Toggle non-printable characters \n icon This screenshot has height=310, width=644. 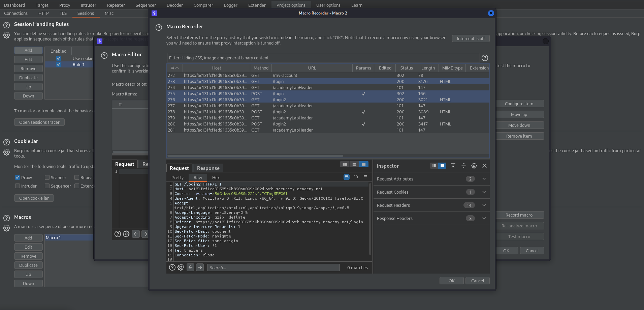click(356, 177)
